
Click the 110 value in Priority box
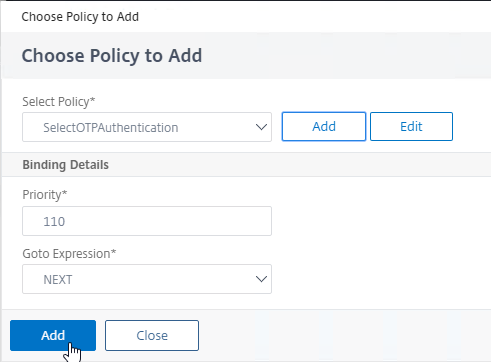pyautogui.click(x=54, y=221)
